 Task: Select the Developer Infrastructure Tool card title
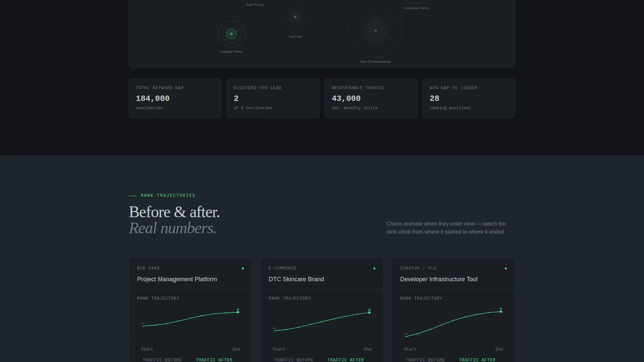point(439,279)
